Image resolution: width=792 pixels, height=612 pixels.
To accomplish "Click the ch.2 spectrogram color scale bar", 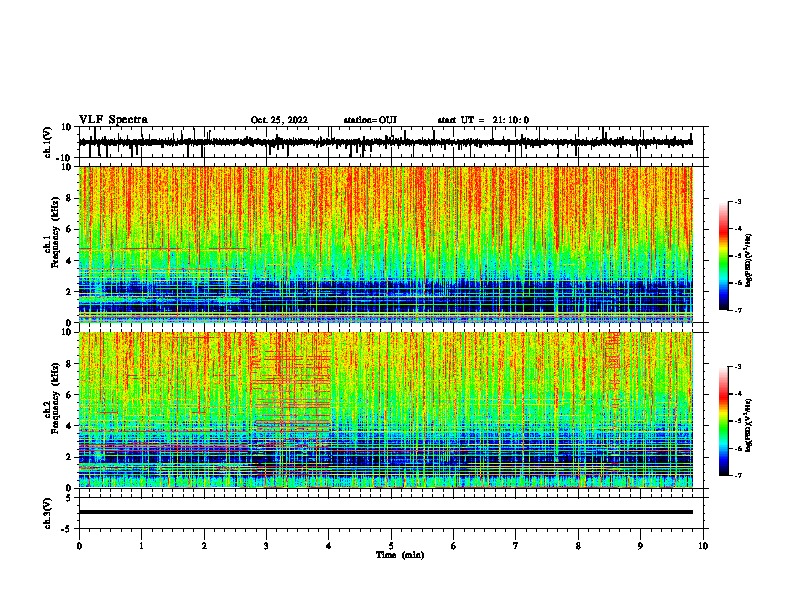I will tap(724, 421).
